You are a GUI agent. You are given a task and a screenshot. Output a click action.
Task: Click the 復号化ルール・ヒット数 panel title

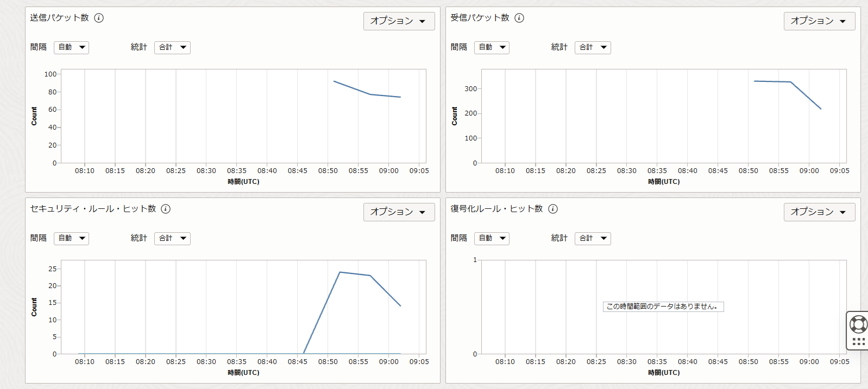(496, 209)
